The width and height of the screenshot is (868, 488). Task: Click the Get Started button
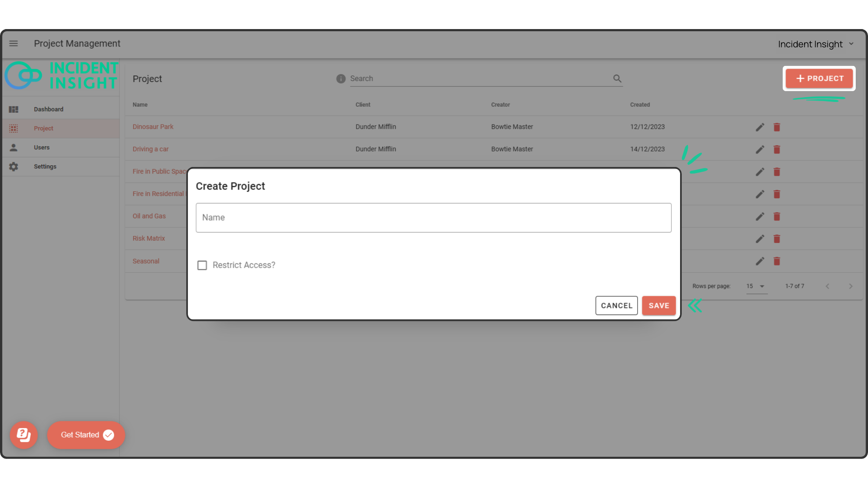point(85,435)
